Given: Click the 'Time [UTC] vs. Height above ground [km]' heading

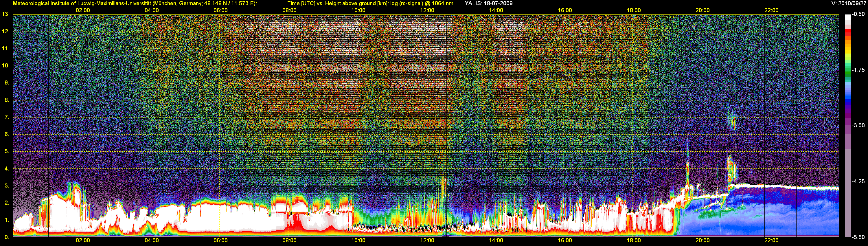Looking at the screenshot, I should click(x=338, y=3).
